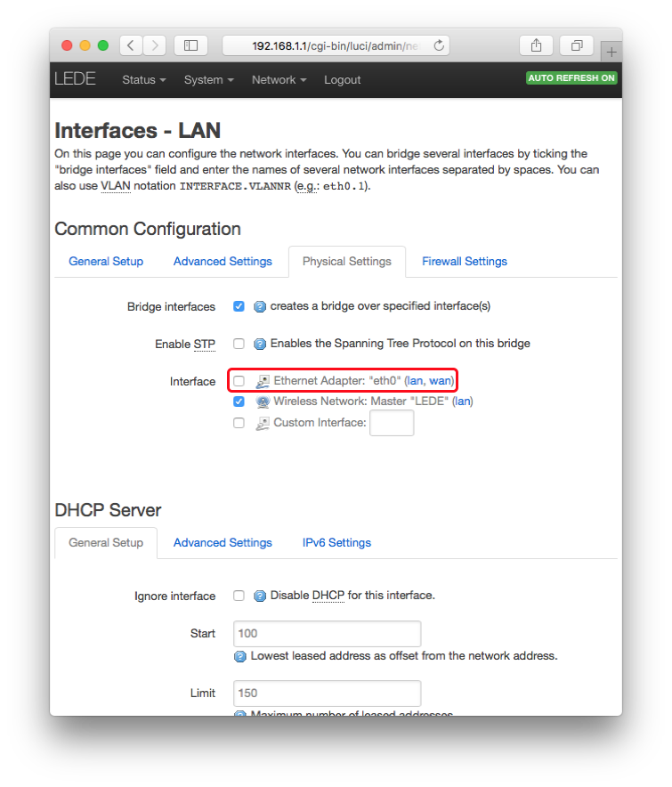Open Advanced Settings tab in Common Configuration
Screen dimensions: 672x787
[x=223, y=262]
